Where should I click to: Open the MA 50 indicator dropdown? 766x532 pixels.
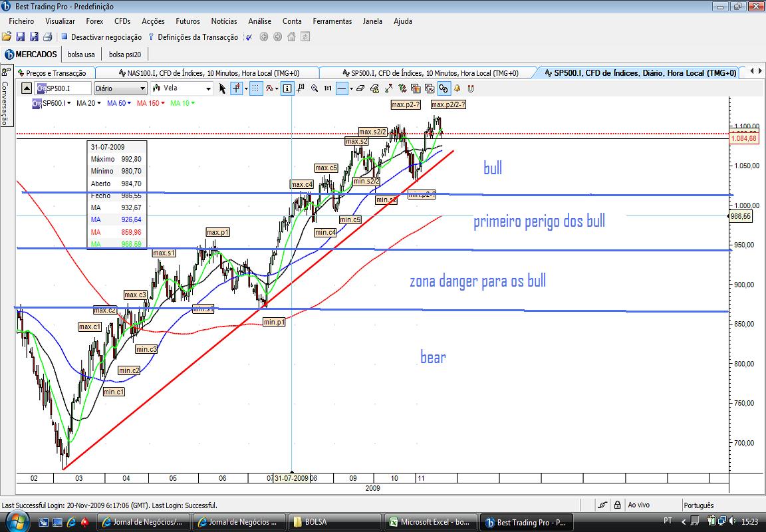click(119, 103)
